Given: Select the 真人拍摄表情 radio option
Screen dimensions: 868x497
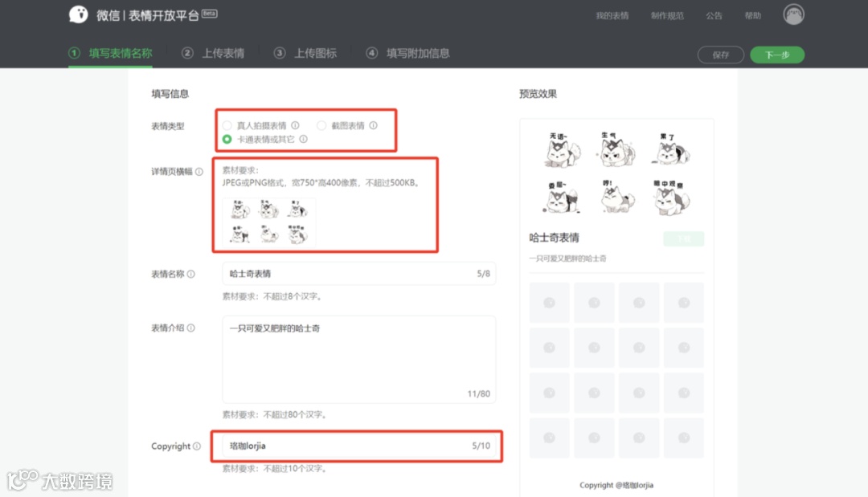Looking at the screenshot, I should coord(227,125).
